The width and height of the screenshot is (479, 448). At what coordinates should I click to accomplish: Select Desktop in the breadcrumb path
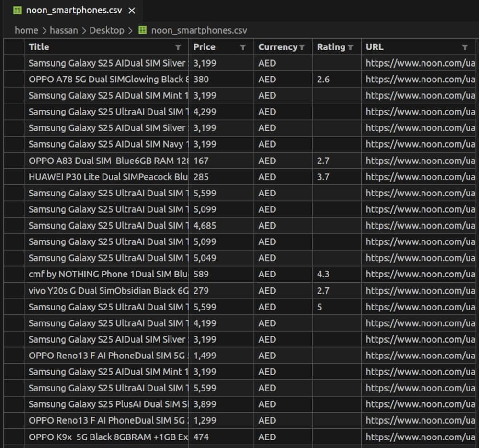point(106,30)
